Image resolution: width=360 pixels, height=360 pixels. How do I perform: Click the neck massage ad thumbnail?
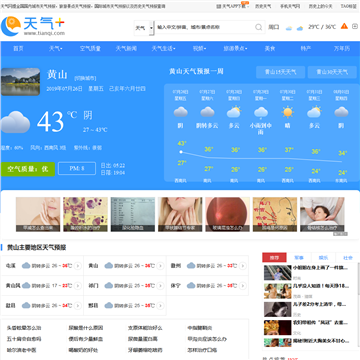[322, 214]
